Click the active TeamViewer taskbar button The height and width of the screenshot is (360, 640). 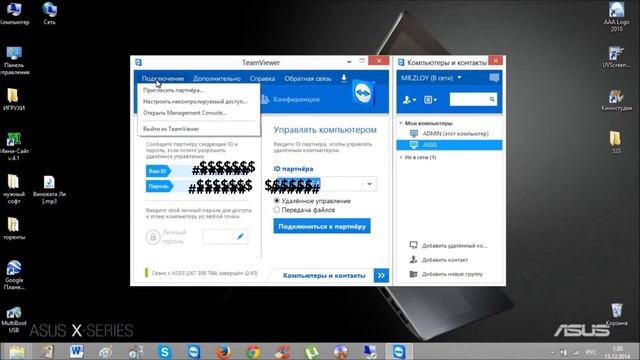[399, 351]
